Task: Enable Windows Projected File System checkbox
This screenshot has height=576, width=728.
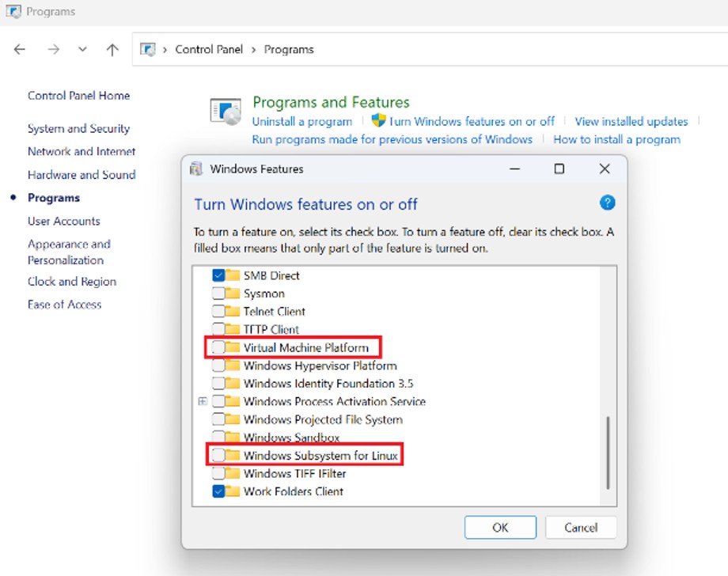Action: [218, 419]
